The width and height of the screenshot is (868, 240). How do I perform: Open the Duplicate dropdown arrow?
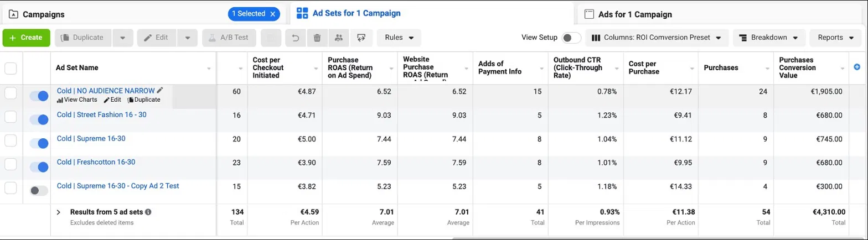[x=122, y=38]
